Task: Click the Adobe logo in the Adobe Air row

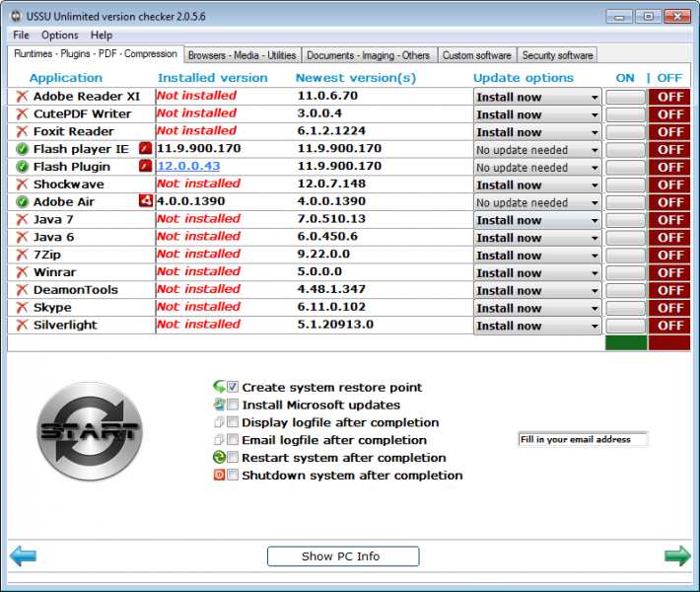Action: (x=146, y=201)
